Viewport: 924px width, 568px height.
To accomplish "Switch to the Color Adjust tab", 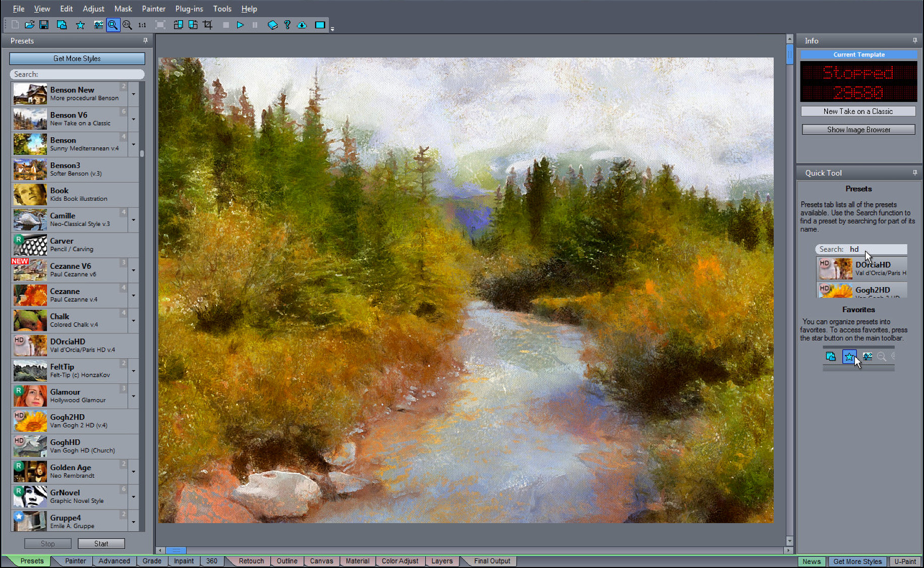I will click(x=400, y=561).
